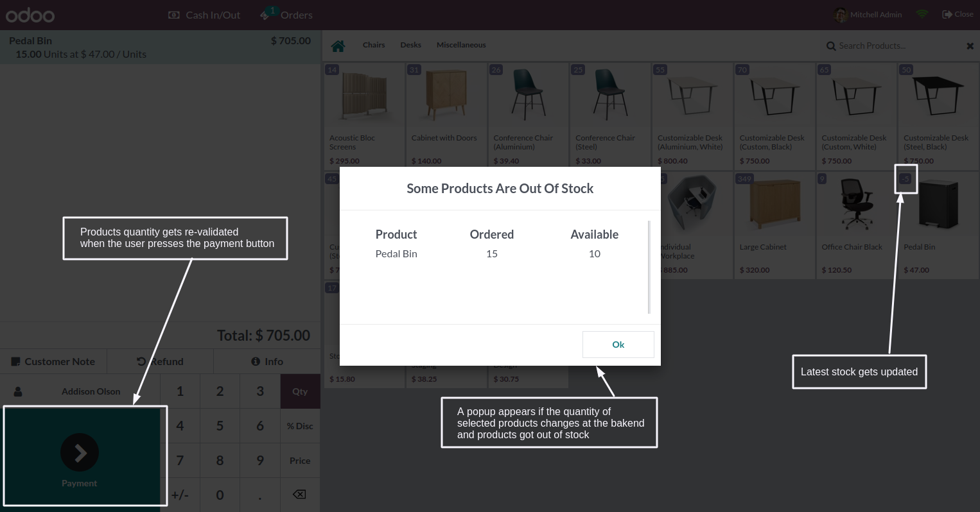
Task: Switch numpad to Price mode
Action: click(300, 461)
